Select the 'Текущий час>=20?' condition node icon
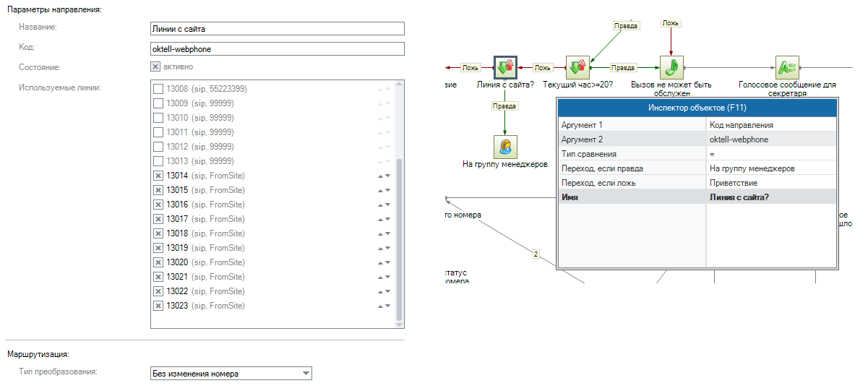Image resolution: width=868 pixels, height=391 pixels. [x=576, y=68]
